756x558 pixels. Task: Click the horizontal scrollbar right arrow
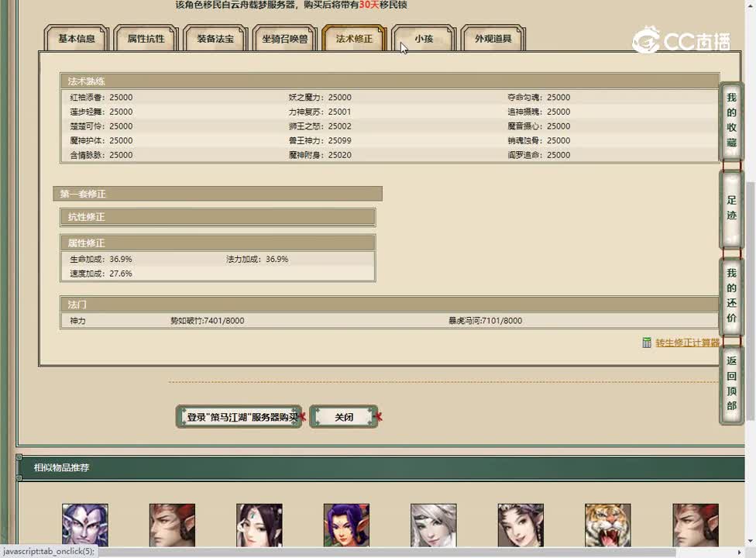[740, 553]
